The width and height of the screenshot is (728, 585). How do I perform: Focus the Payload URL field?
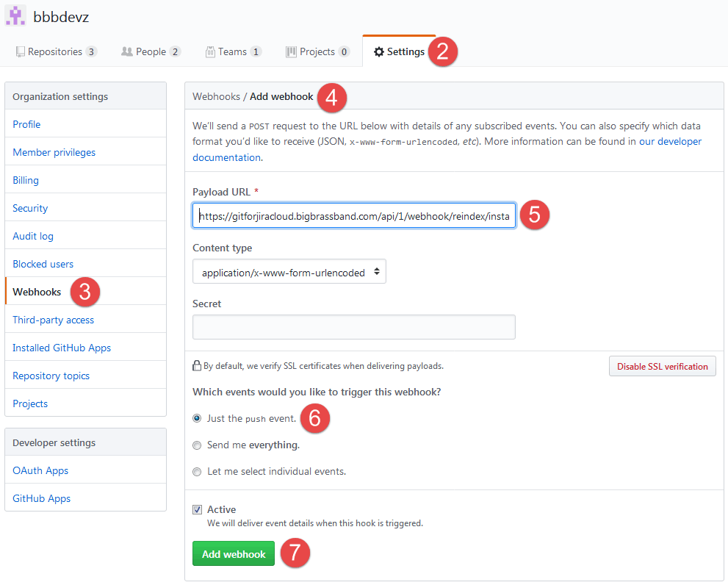354,215
